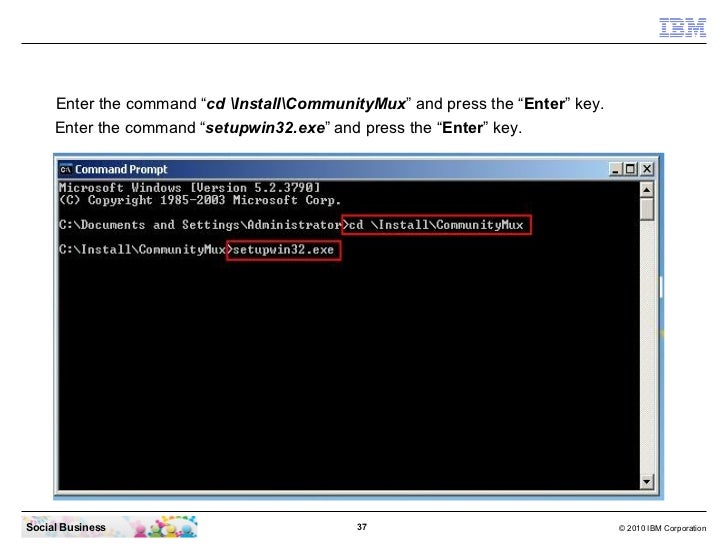Click the 'setupwin32.exe' command in console
The height and width of the screenshot is (546, 728).
click(x=283, y=250)
